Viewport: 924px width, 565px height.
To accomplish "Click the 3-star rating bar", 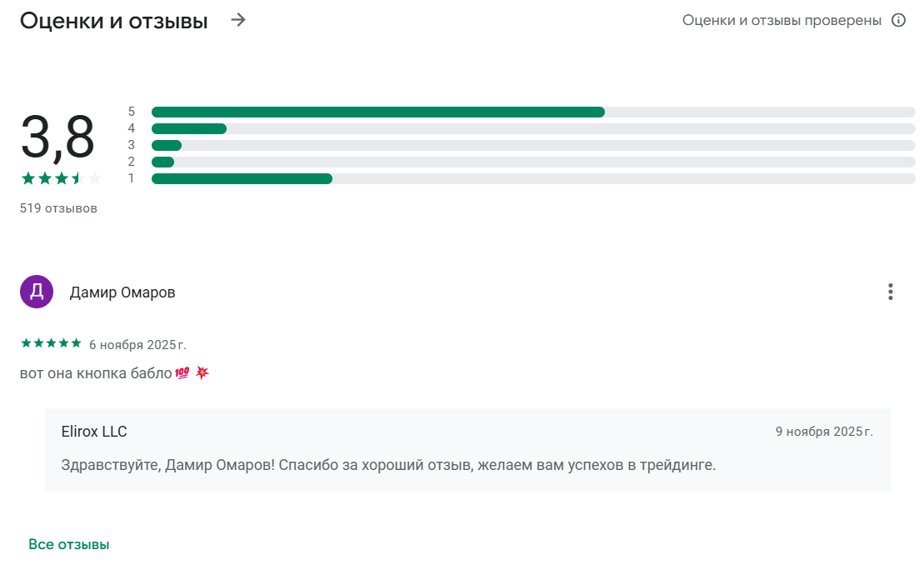I will 533,145.
